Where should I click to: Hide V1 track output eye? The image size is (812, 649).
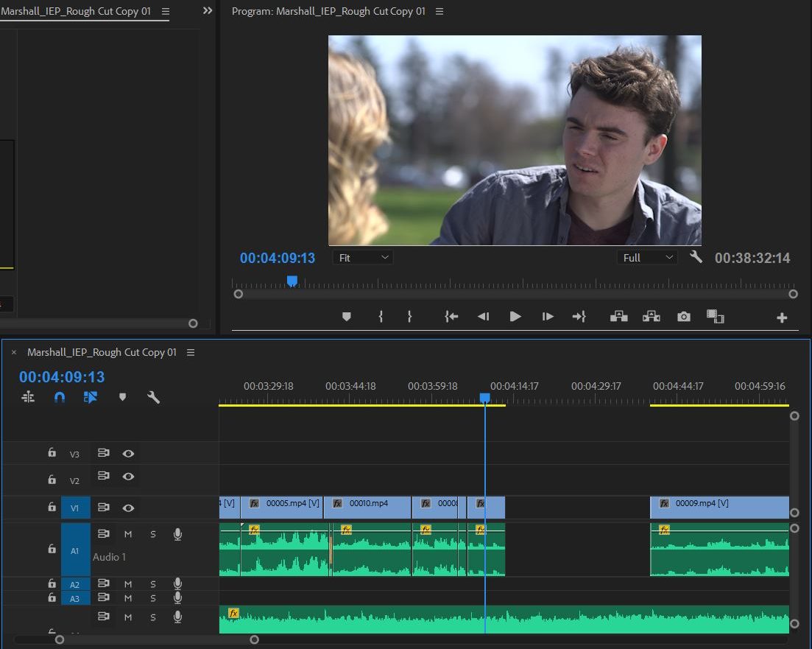[128, 508]
